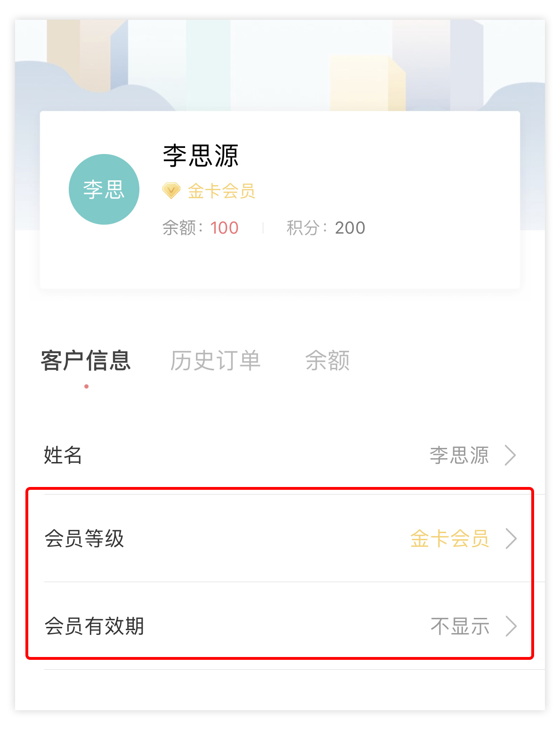Click the gold diamond VIP badge icon

(171, 191)
